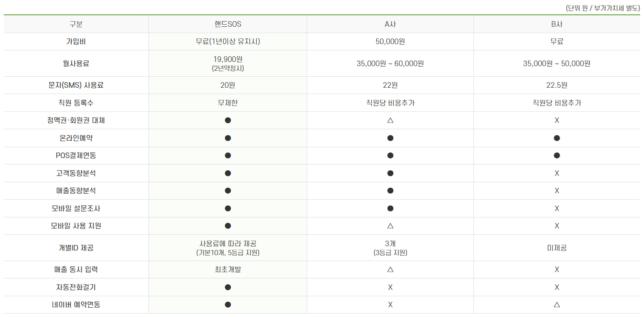Select the 핸드SOS column header
Screen dimensions: 644x317
(228, 24)
